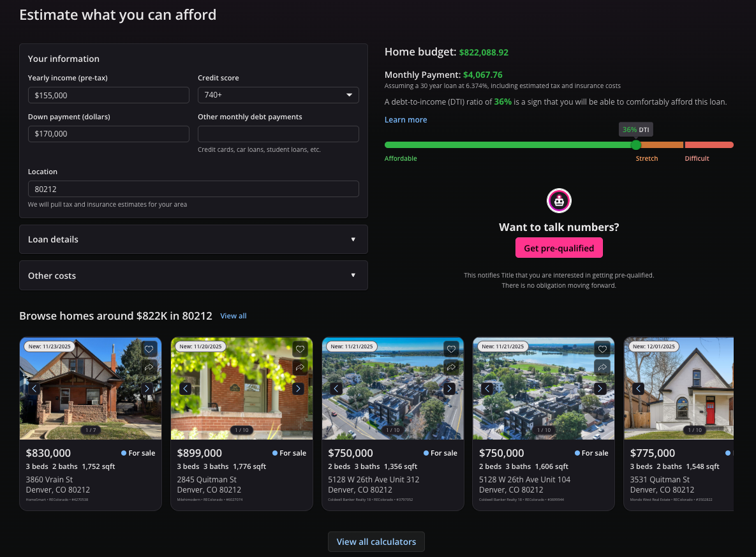Screen dimensions: 756x557
Task: Click the New: 12/01/2025 badge
Action: click(654, 346)
